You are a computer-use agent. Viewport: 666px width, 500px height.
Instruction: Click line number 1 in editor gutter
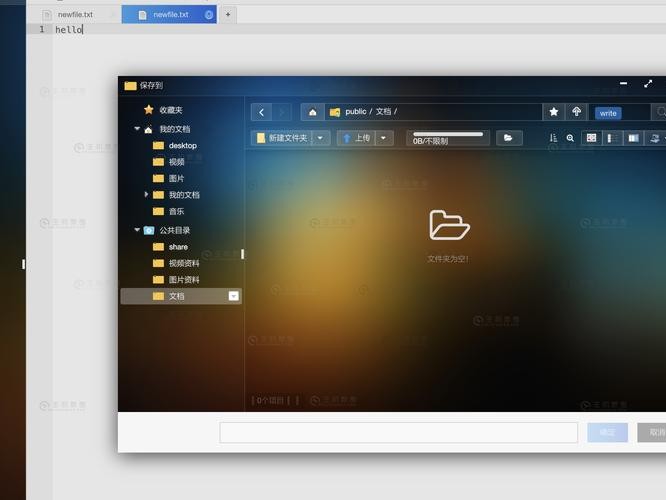point(42,29)
